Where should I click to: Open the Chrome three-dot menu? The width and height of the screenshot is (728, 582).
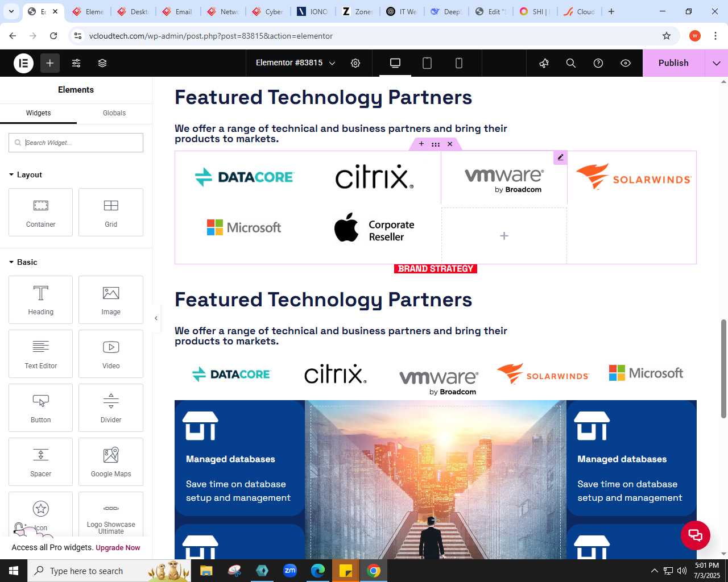click(x=715, y=36)
